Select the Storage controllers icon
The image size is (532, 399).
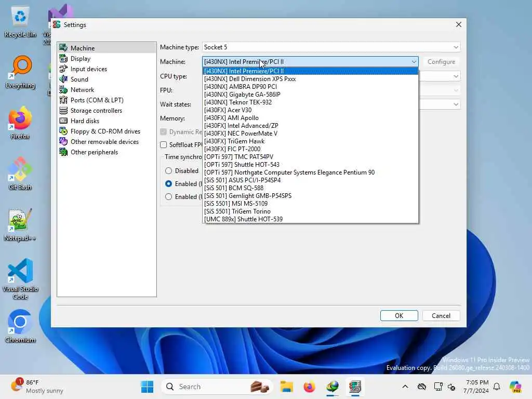point(63,110)
